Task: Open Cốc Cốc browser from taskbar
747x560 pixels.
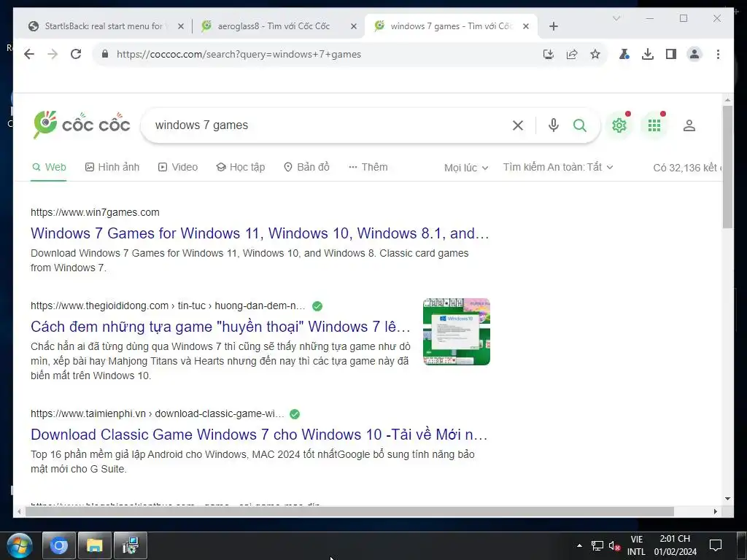Action: [x=59, y=545]
